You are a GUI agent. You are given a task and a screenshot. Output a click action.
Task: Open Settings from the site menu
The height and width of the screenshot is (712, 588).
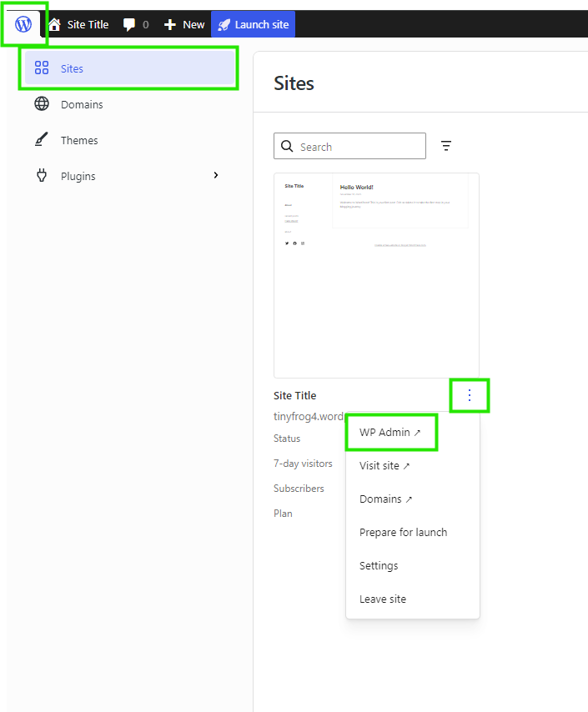click(x=379, y=565)
